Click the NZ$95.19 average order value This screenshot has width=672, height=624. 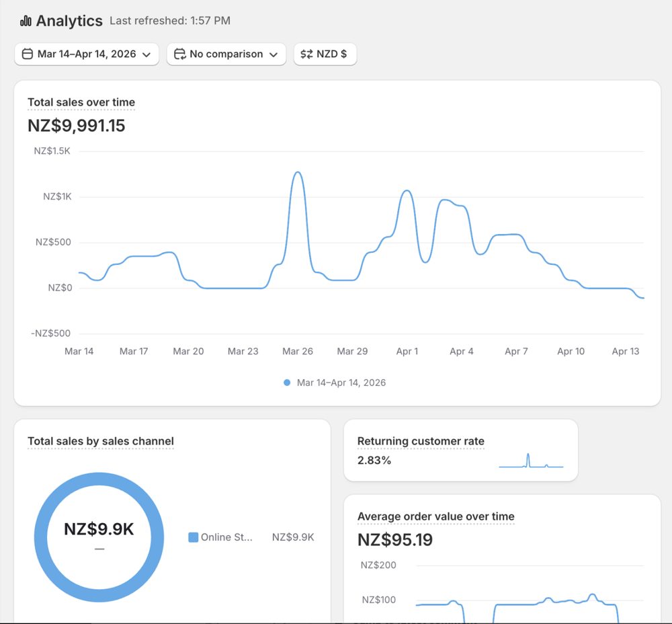click(395, 539)
